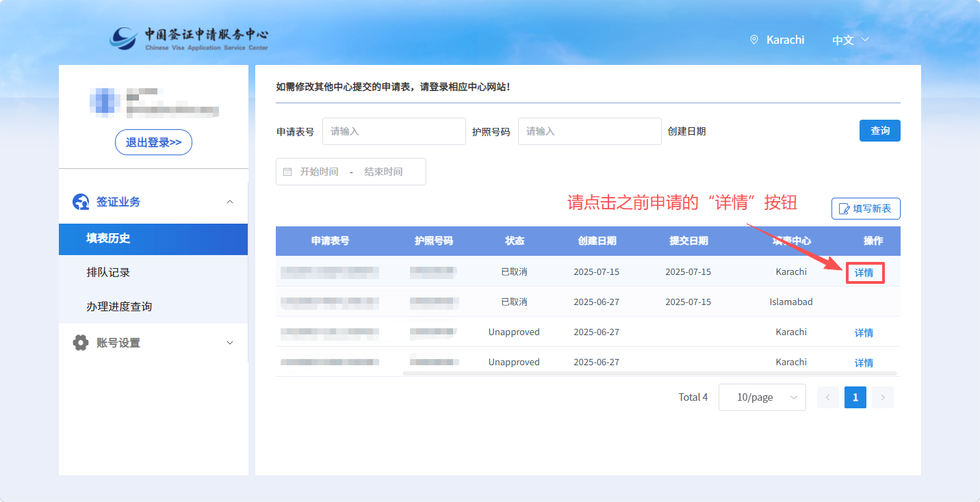The height and width of the screenshot is (502, 980).
Task: Click the calendar icon in date range field
Action: click(x=287, y=172)
